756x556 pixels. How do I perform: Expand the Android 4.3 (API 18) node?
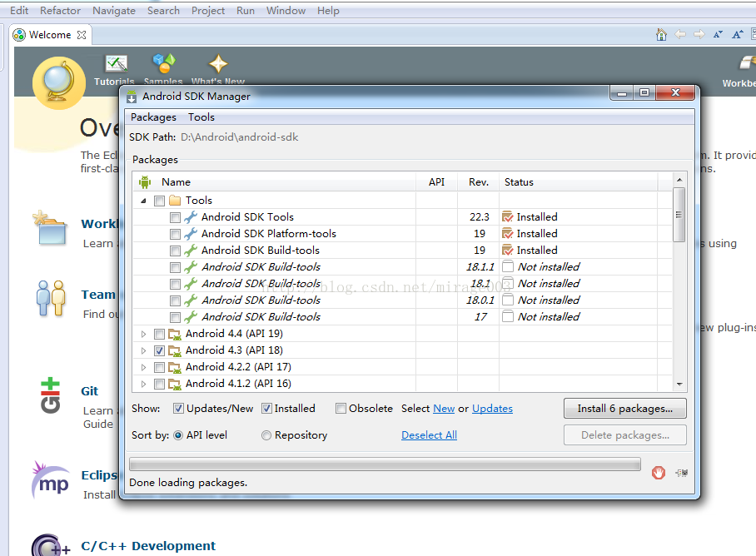click(x=144, y=350)
